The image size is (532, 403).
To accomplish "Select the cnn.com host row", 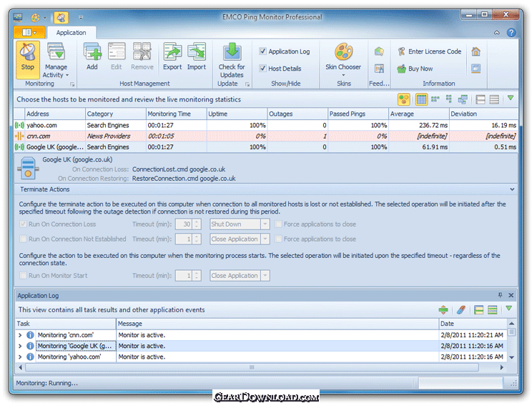I will coord(266,136).
